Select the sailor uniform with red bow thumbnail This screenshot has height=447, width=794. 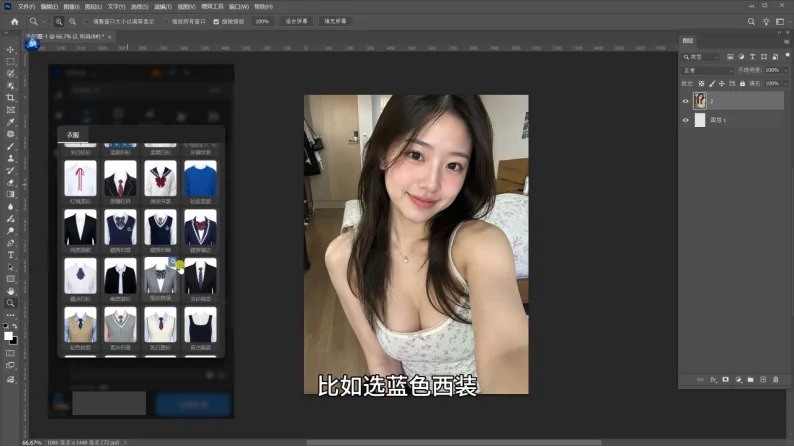pos(161,179)
